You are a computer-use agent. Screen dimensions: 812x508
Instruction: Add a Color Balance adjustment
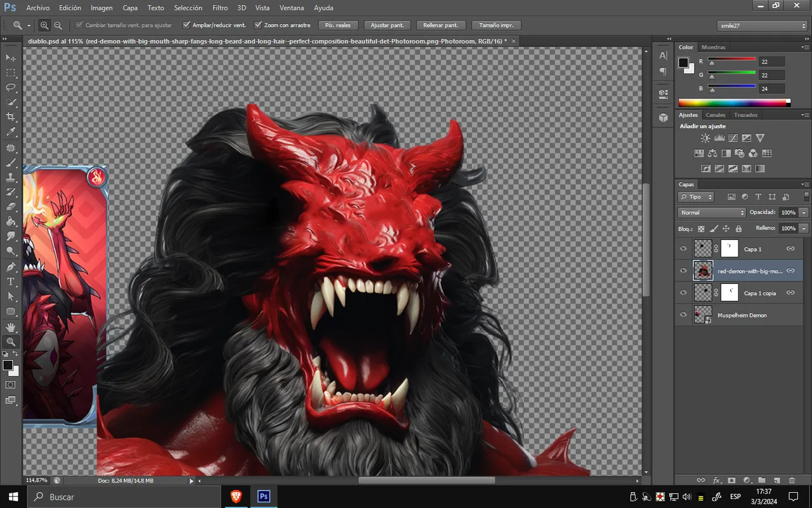pos(712,153)
